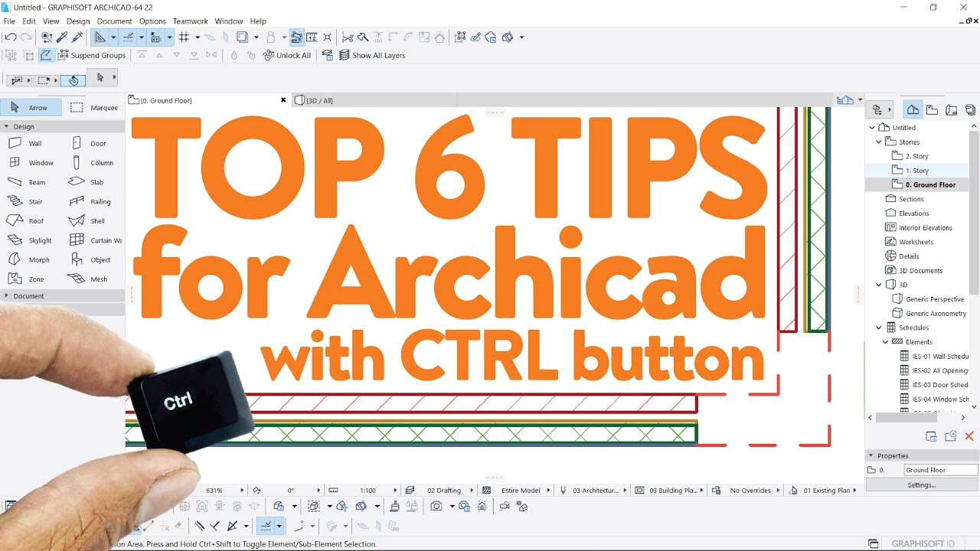980x551 pixels.
Task: Switch Navigator to Project Map view
Action: click(x=913, y=109)
